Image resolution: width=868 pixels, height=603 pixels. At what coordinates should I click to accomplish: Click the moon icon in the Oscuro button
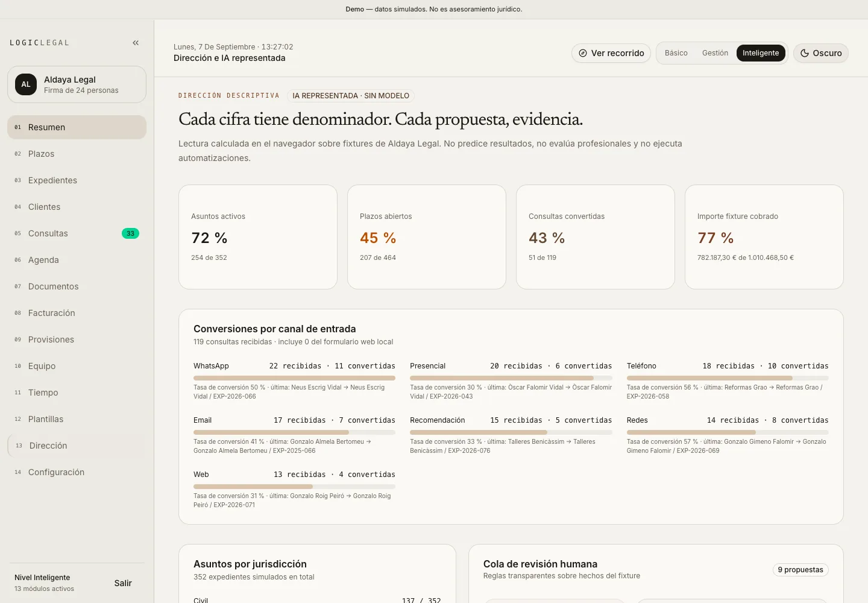click(805, 53)
